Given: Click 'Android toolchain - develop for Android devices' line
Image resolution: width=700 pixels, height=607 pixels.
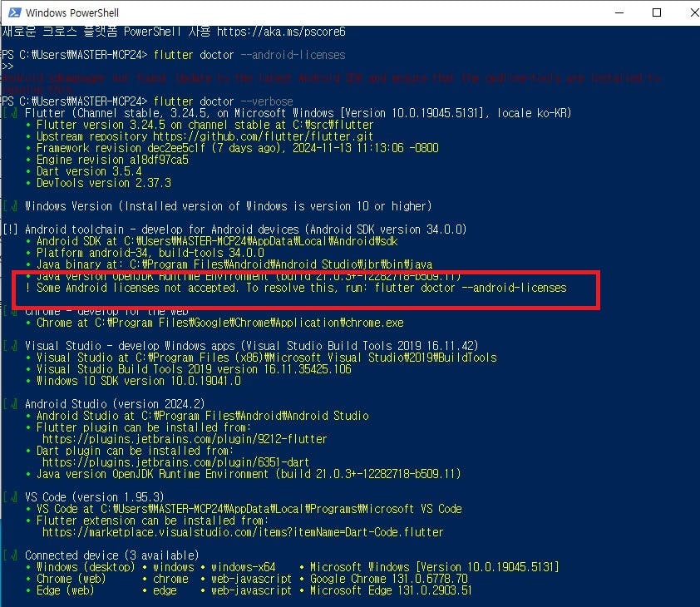Looking at the screenshot, I should 245,229.
